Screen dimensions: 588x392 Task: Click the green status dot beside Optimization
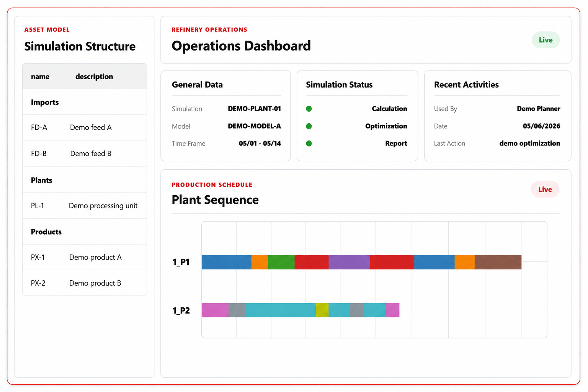click(309, 126)
